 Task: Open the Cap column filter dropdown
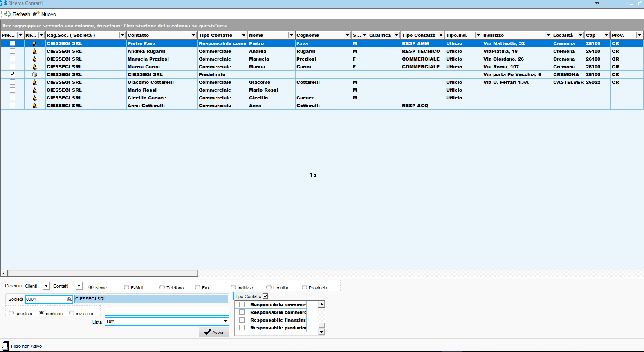[x=606, y=35]
